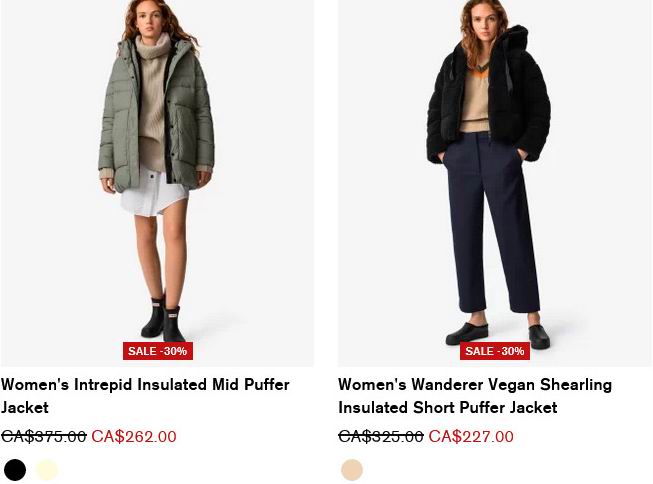
Task: Click the word Jacket under Intrepid title
Action: coord(25,407)
